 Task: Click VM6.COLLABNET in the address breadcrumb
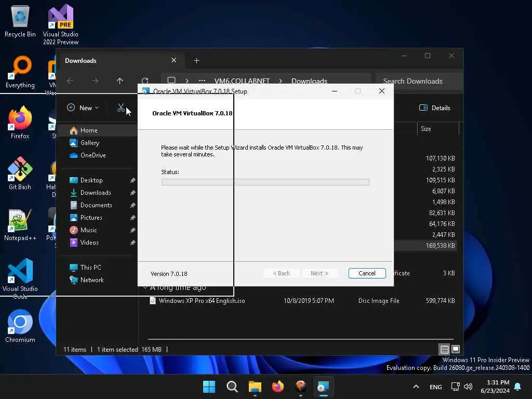(x=242, y=81)
